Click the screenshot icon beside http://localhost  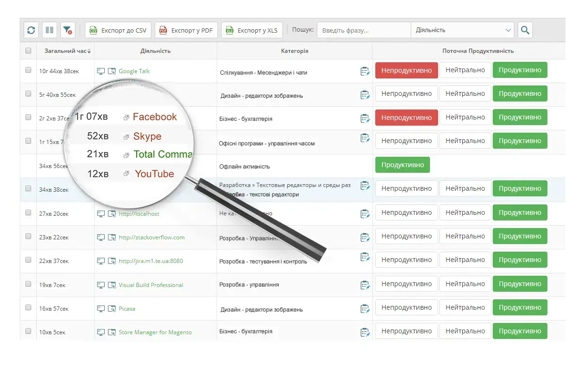coord(111,213)
